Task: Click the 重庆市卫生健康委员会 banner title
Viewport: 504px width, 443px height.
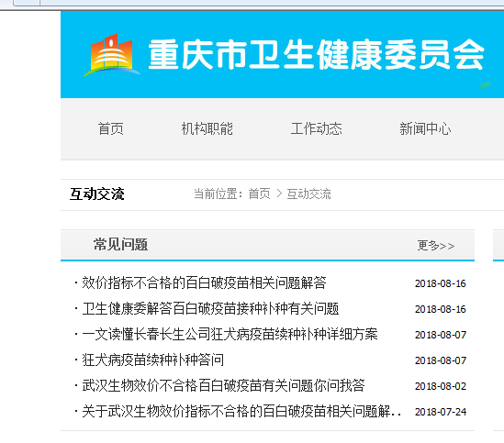Action: tap(317, 55)
